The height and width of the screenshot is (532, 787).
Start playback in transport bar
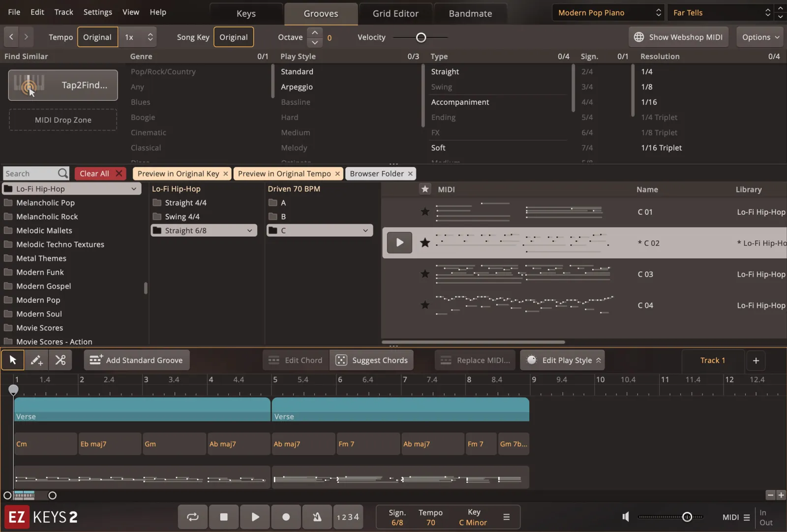(255, 517)
